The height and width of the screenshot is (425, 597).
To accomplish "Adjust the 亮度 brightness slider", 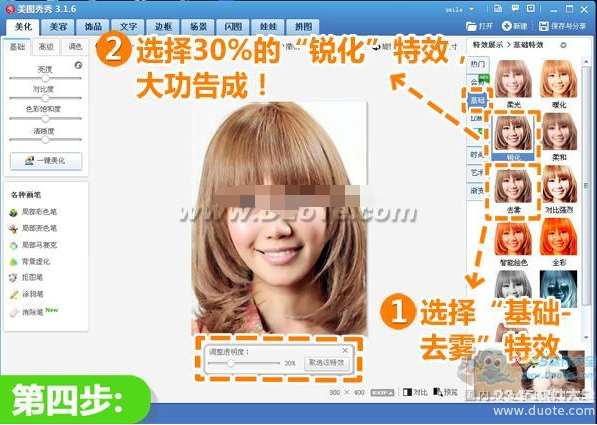I will [x=45, y=78].
